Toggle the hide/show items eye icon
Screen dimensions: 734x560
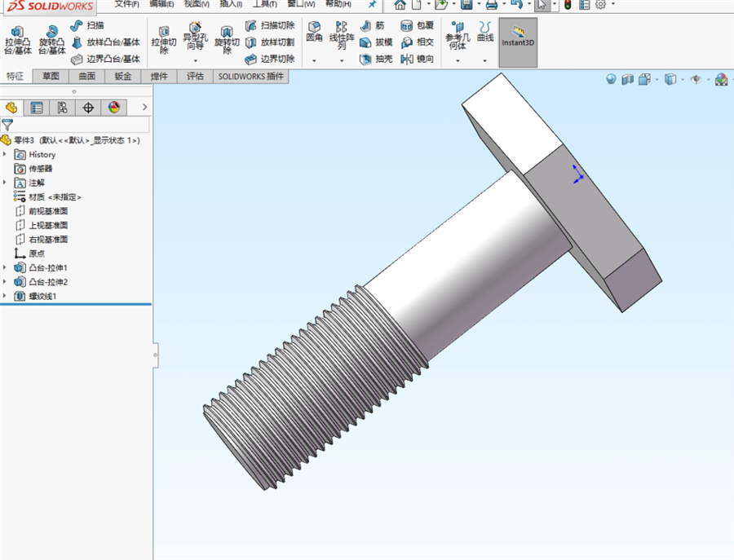[x=696, y=80]
